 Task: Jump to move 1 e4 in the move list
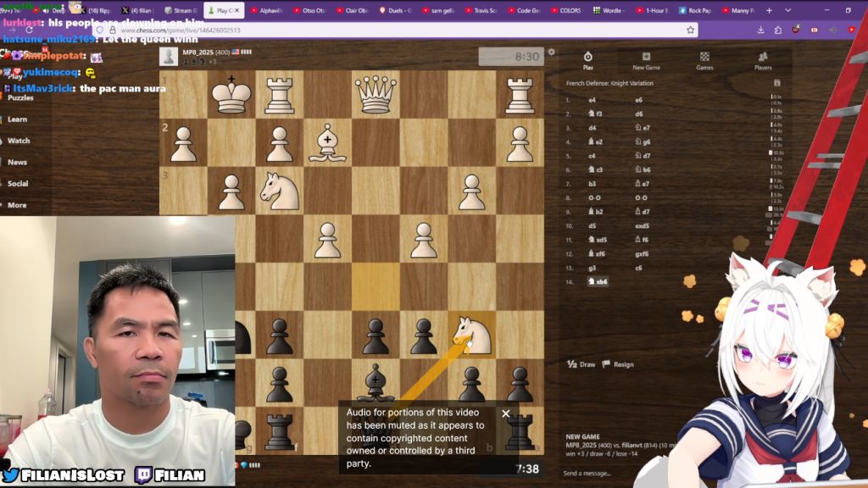tap(592, 100)
